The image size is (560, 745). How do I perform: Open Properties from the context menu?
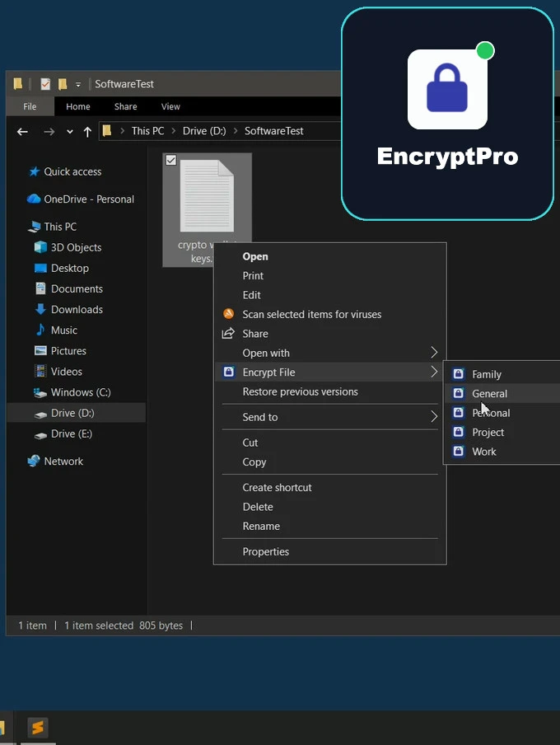pyautogui.click(x=330, y=551)
